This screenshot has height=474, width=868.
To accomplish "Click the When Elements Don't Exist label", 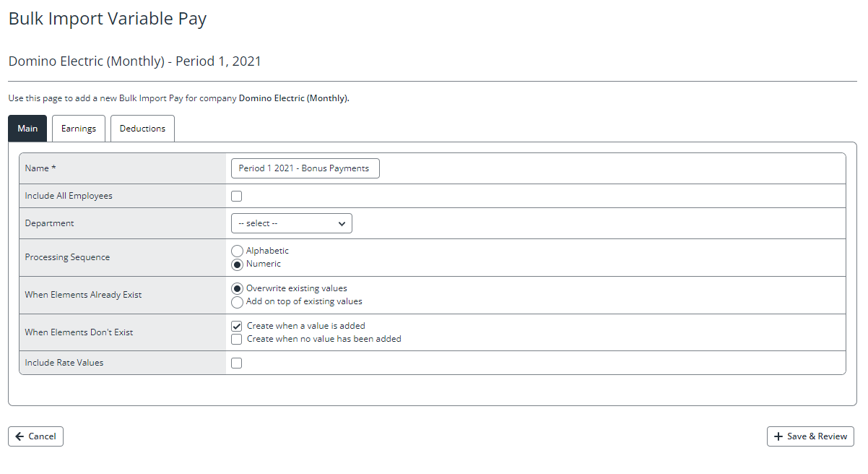I will coord(79,332).
